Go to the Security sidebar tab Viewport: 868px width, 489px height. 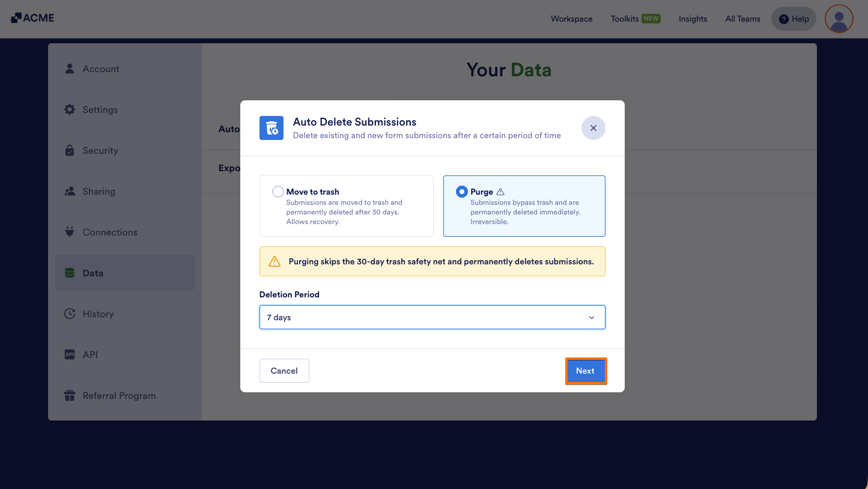[x=125, y=150]
